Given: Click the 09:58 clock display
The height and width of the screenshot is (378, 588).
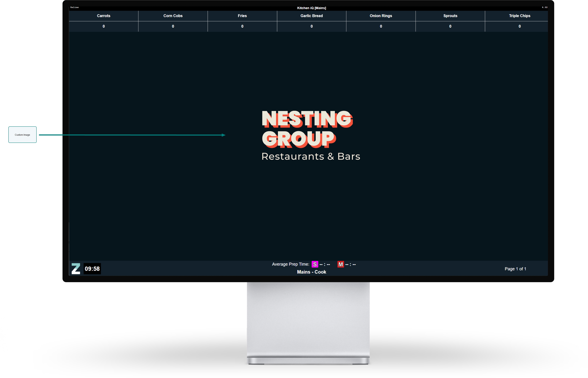Looking at the screenshot, I should tap(92, 269).
